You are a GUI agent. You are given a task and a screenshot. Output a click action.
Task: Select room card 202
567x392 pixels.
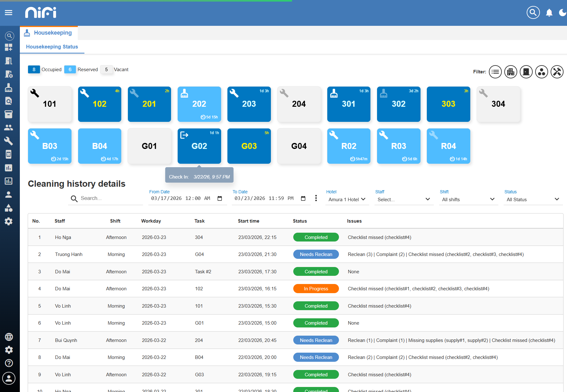click(x=199, y=104)
